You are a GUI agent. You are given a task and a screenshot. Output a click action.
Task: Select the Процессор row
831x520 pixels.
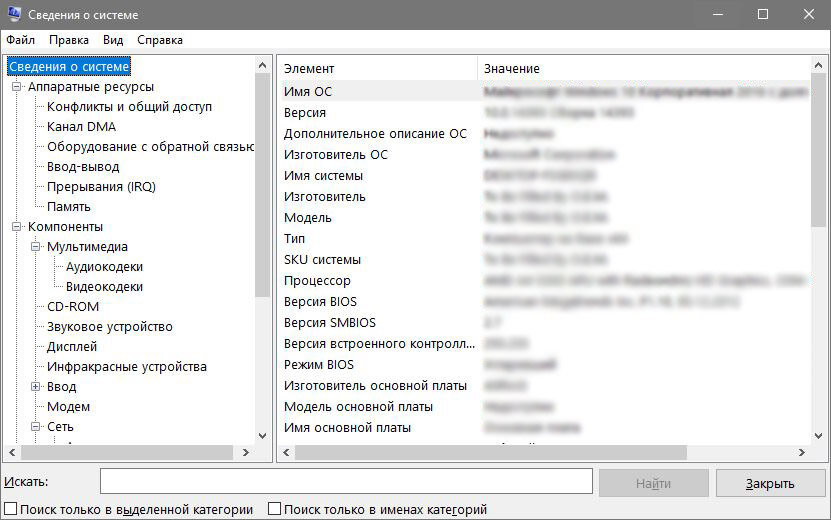click(544, 280)
